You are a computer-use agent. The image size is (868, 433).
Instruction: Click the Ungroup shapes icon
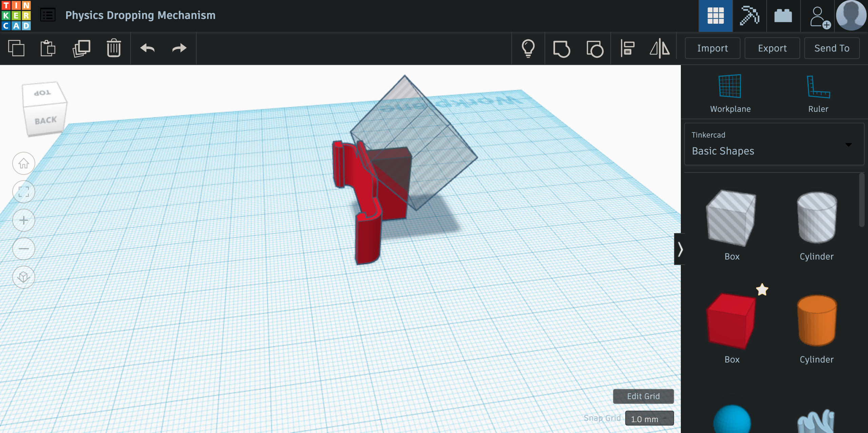click(x=595, y=48)
